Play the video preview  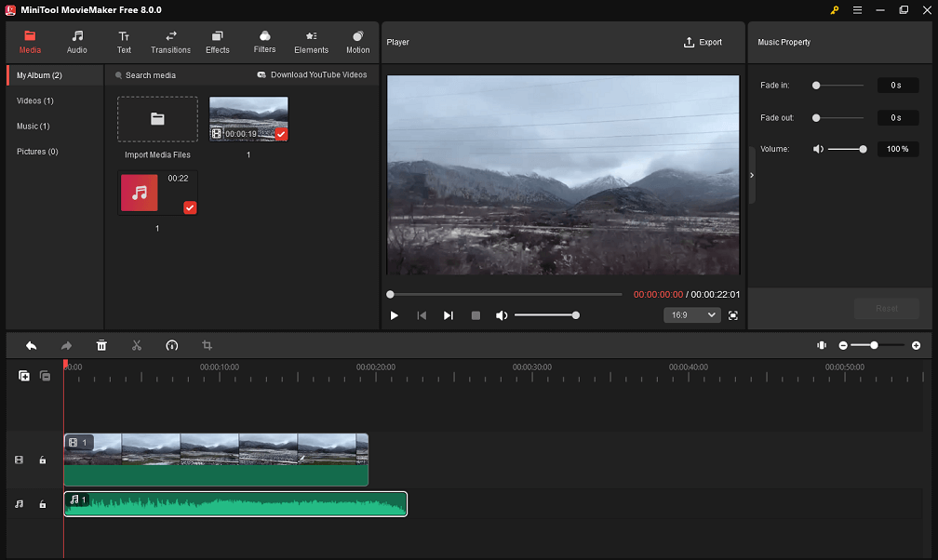[x=395, y=315]
